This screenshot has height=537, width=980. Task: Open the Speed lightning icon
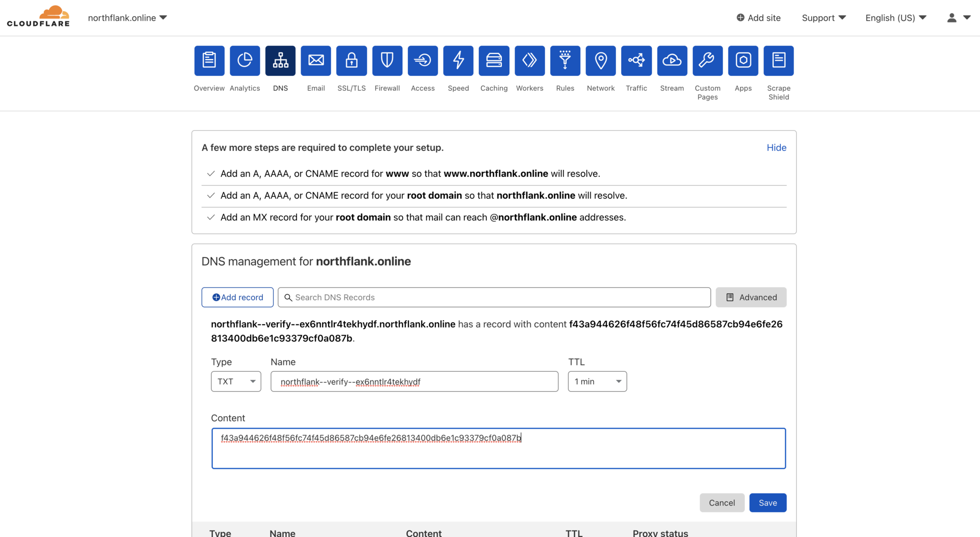click(458, 61)
